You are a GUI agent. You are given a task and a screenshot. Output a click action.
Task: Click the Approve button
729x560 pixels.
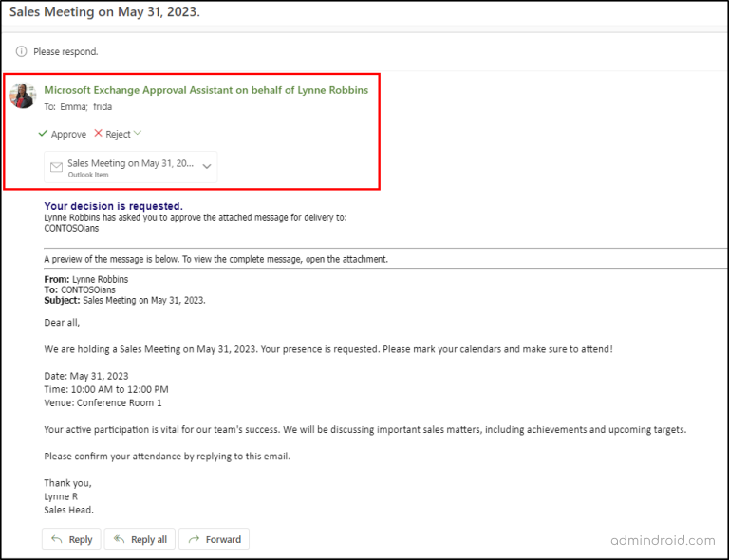point(63,134)
